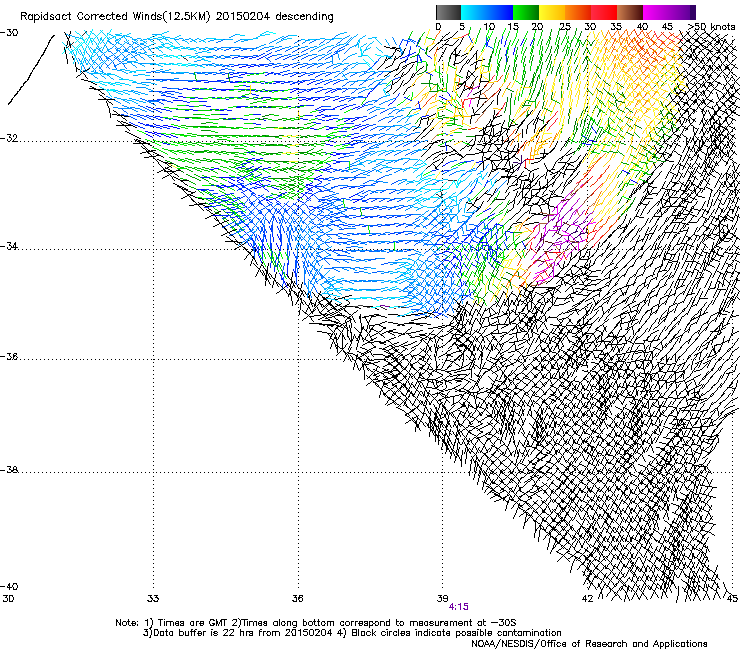Click the '20' legend scale number
Screen dimensions: 740x650
click(x=537, y=27)
